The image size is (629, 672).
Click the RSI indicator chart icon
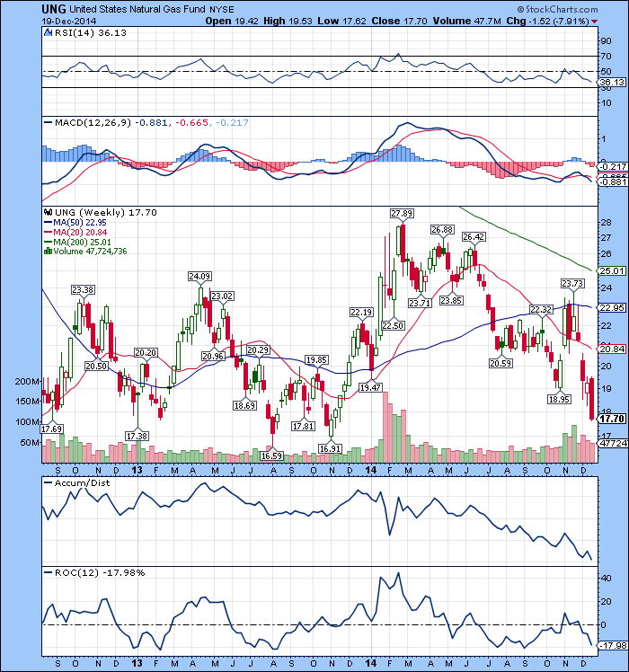48,32
